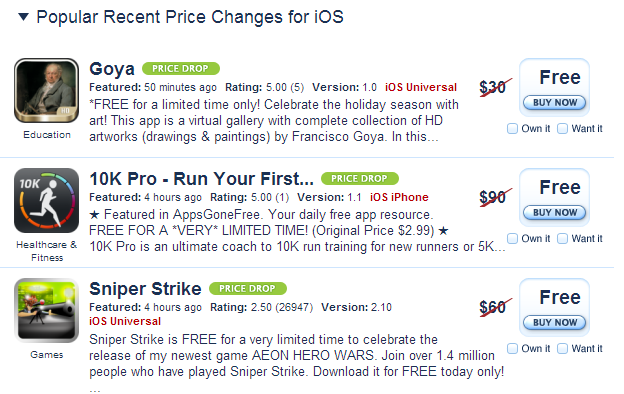Viewport: 624px width, 394px height.
Task: Check Own it for Goya
Action: 512,129
